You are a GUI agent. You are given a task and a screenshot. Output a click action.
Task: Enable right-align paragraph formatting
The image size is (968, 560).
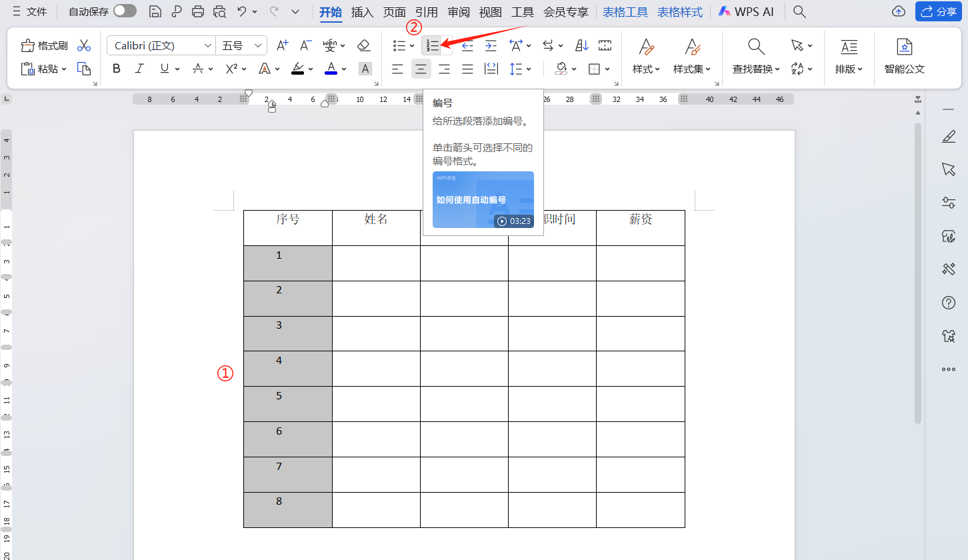tap(444, 69)
